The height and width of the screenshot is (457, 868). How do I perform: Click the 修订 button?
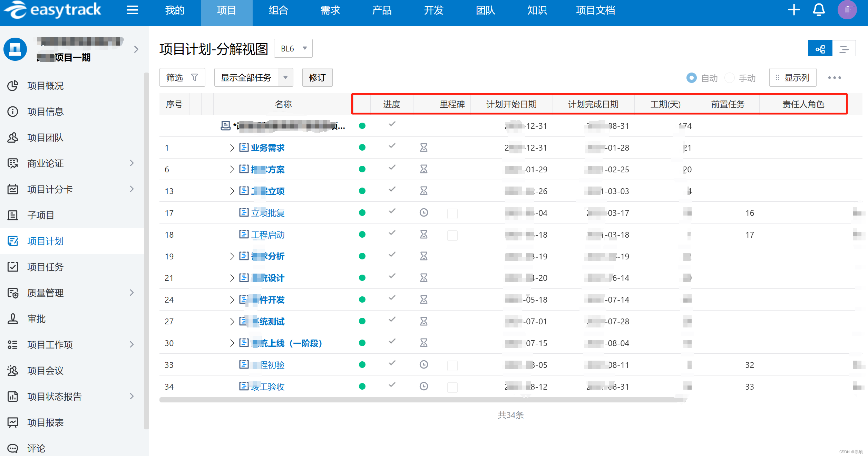click(317, 78)
